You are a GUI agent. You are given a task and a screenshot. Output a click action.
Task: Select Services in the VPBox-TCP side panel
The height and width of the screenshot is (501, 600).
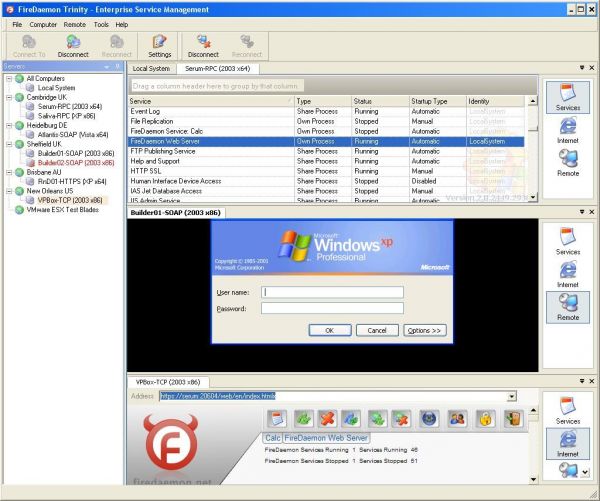pyautogui.click(x=568, y=411)
